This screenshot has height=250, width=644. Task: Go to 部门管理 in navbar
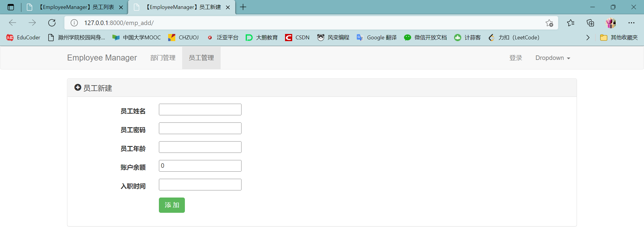[163, 58]
